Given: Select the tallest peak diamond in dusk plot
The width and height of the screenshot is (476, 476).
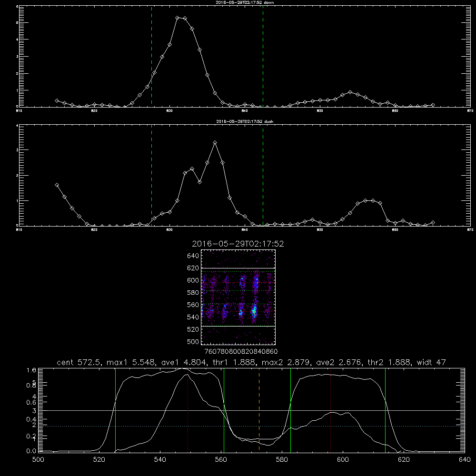Looking at the screenshot, I should point(215,142).
